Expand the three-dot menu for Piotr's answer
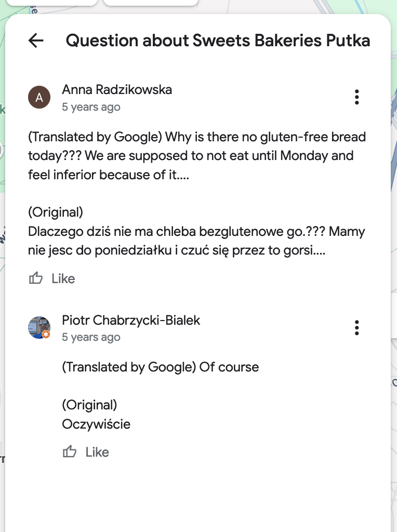This screenshot has height=532, width=397. pos(356,328)
